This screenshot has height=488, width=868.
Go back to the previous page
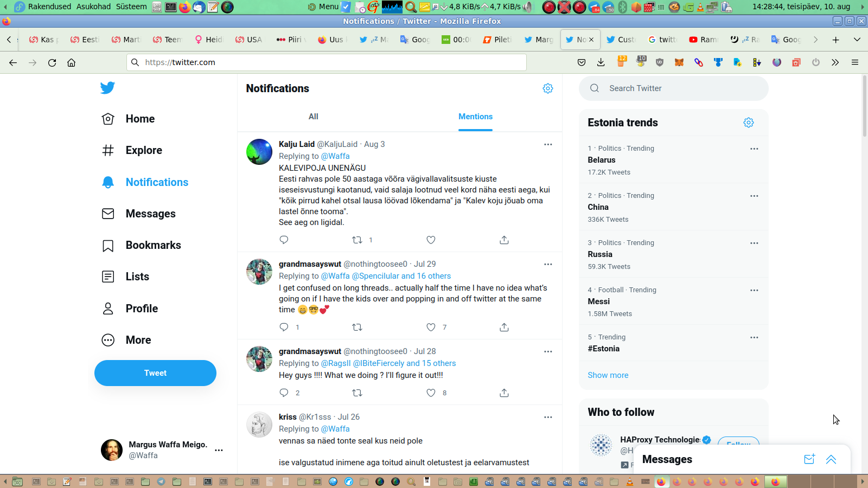tap(13, 62)
